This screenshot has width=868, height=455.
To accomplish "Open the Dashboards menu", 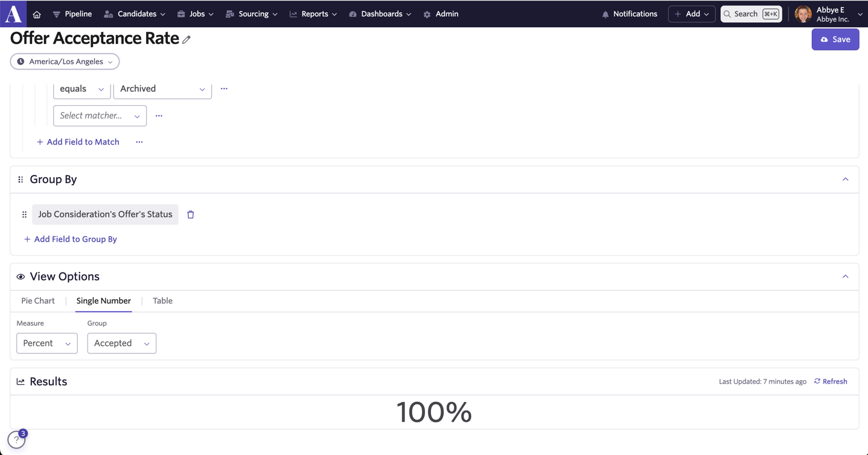I will pos(380,14).
